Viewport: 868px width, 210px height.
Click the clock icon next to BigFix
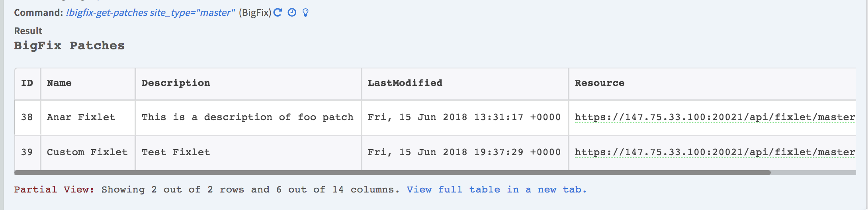coord(292,13)
